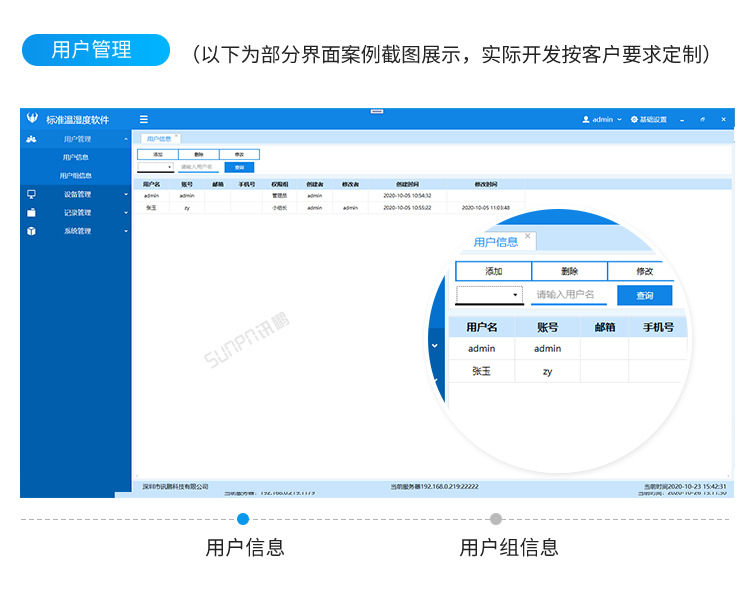Screen dimensions: 750x597
Task: Expand 系统管理 chevron in the sidebar
Action: 126,231
